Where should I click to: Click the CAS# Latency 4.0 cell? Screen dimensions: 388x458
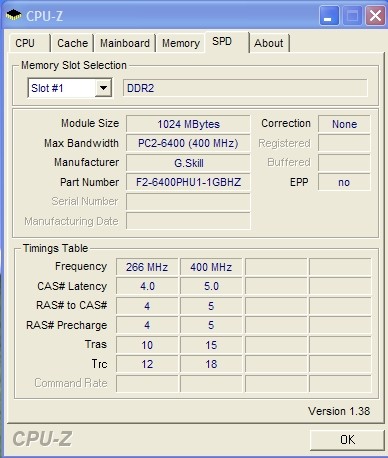coord(147,286)
